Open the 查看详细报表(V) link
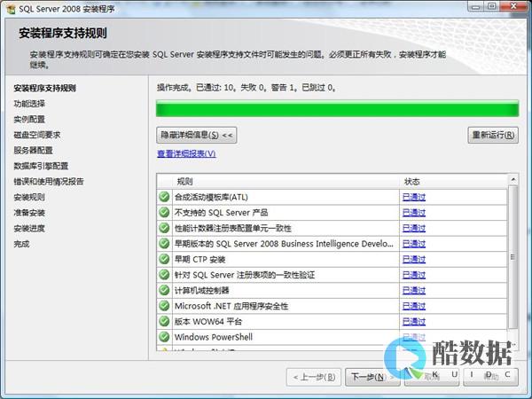Viewport: 532px width, 399px height. 186,153
